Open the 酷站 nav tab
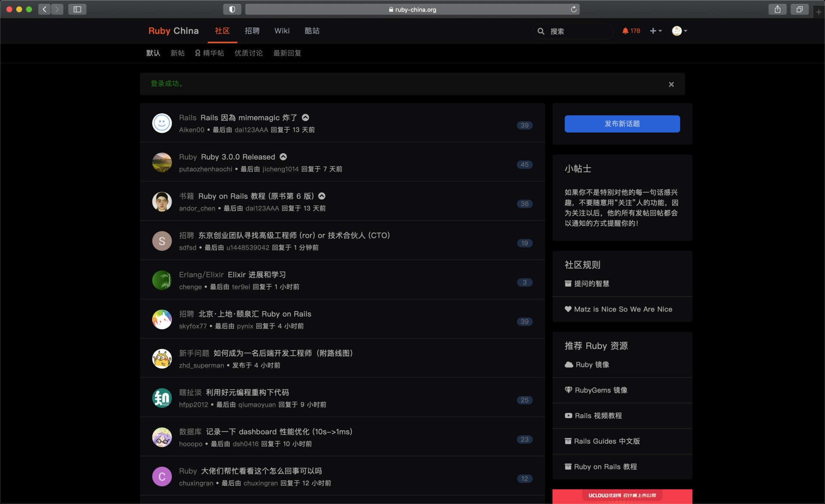825x504 pixels. (312, 31)
